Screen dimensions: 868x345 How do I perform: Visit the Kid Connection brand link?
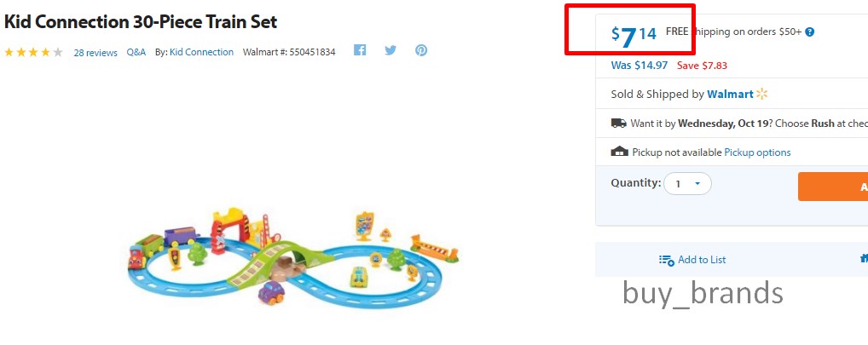click(x=201, y=52)
